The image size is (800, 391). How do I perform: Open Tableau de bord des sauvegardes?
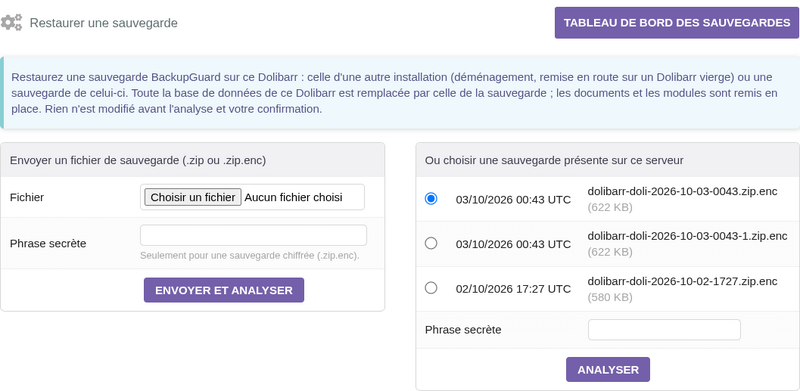(677, 22)
